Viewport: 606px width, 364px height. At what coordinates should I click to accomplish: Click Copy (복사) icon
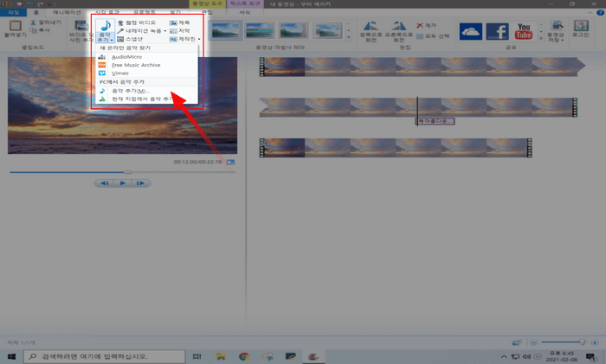click(33, 30)
